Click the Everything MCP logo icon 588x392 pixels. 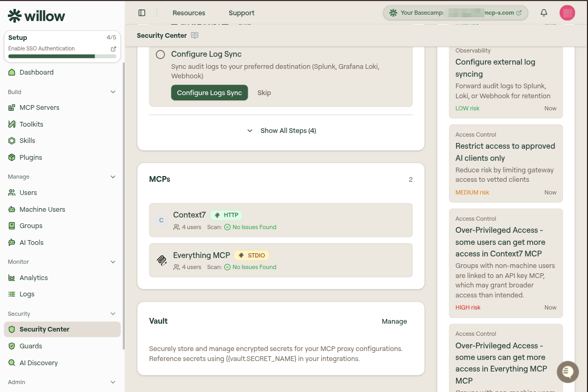[x=161, y=261]
